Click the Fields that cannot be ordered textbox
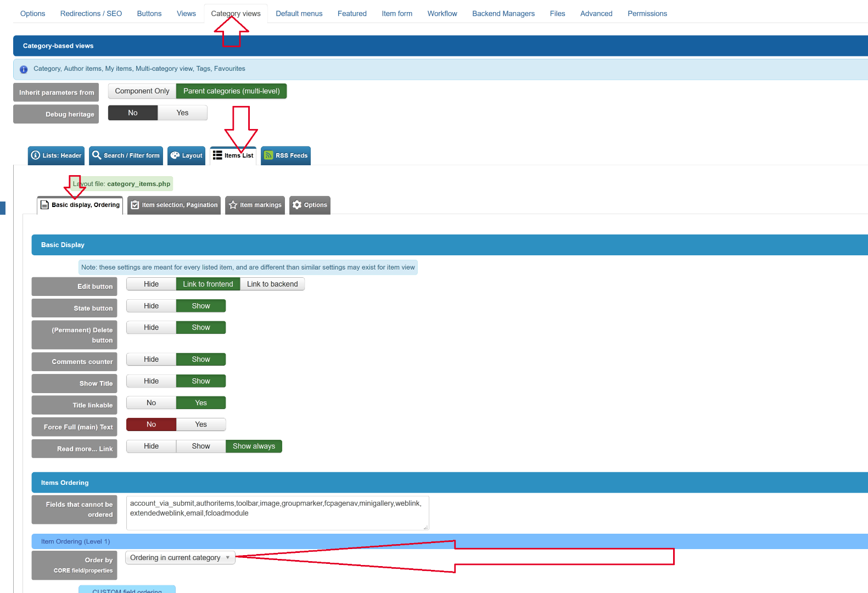The image size is (868, 593). pyautogui.click(x=277, y=513)
